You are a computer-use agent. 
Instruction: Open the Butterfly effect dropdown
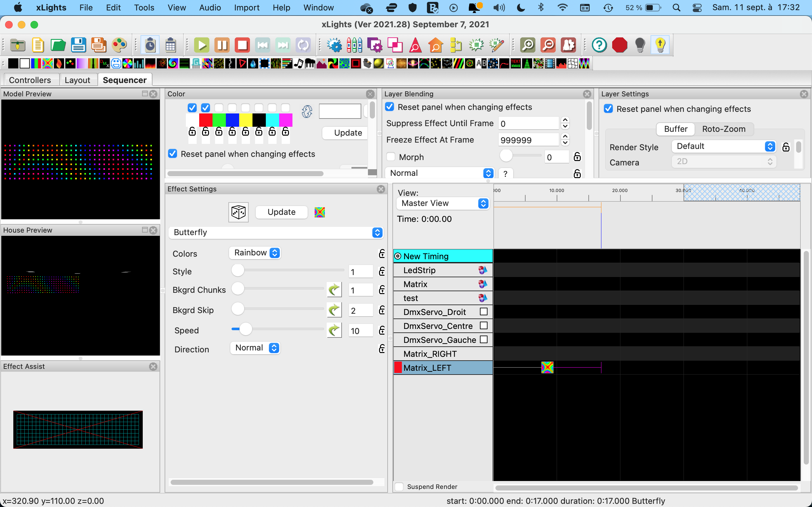click(276, 232)
